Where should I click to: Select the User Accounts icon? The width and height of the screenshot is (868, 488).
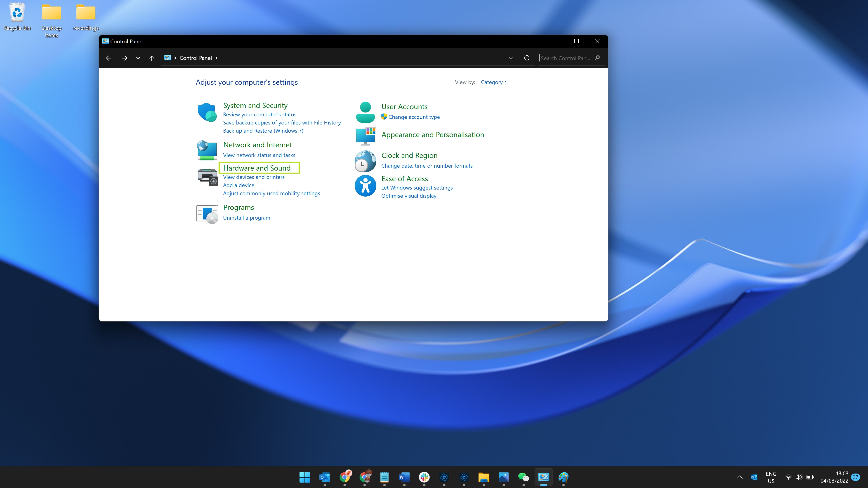pyautogui.click(x=365, y=111)
